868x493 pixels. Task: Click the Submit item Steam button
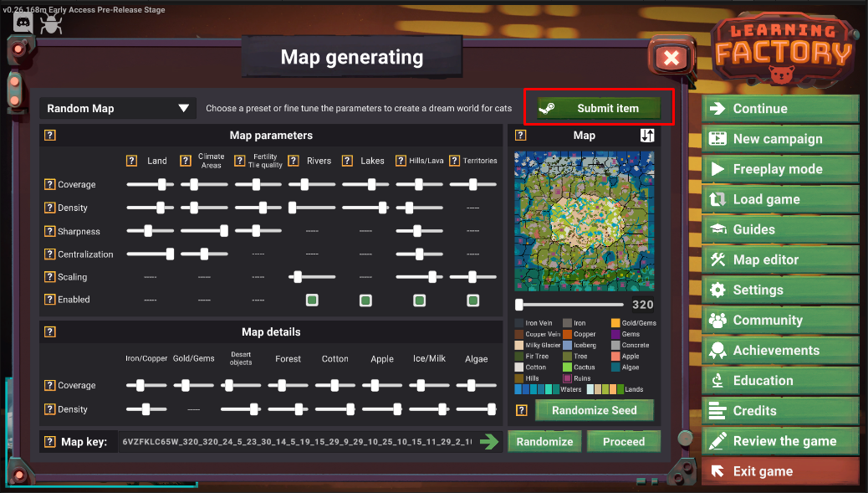(x=599, y=109)
